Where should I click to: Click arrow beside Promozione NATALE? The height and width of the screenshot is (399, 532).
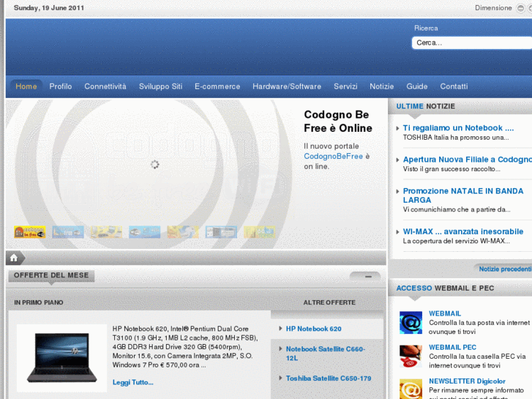[x=397, y=192]
